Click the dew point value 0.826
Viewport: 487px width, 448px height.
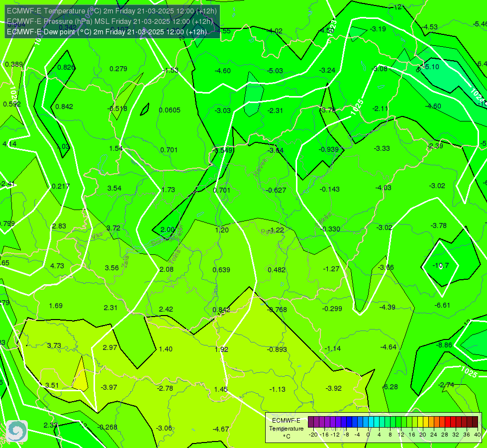(66, 67)
